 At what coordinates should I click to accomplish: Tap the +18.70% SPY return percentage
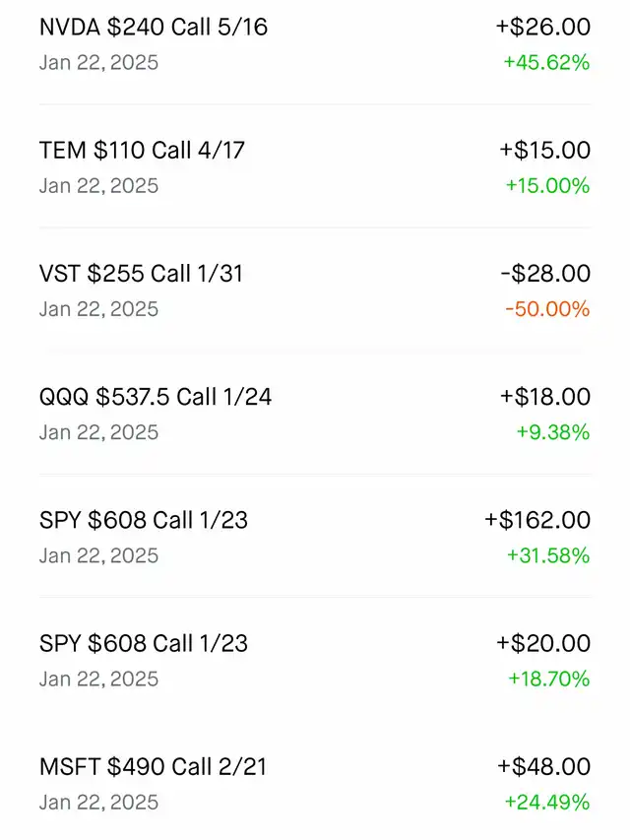(x=548, y=678)
